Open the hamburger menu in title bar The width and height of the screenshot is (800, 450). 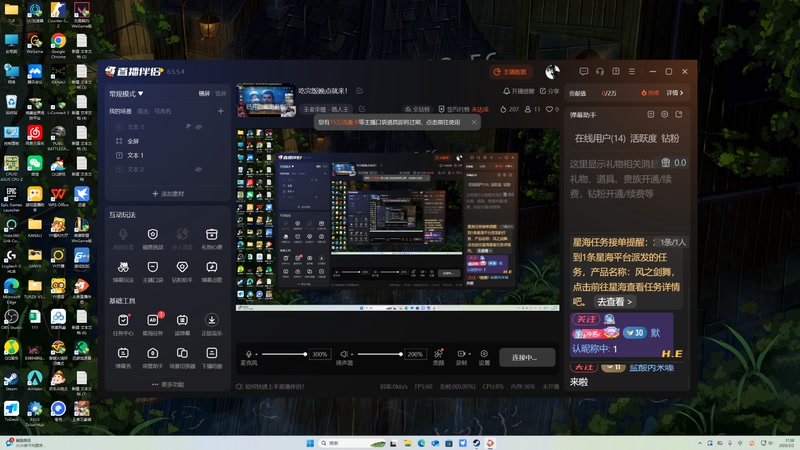click(632, 71)
